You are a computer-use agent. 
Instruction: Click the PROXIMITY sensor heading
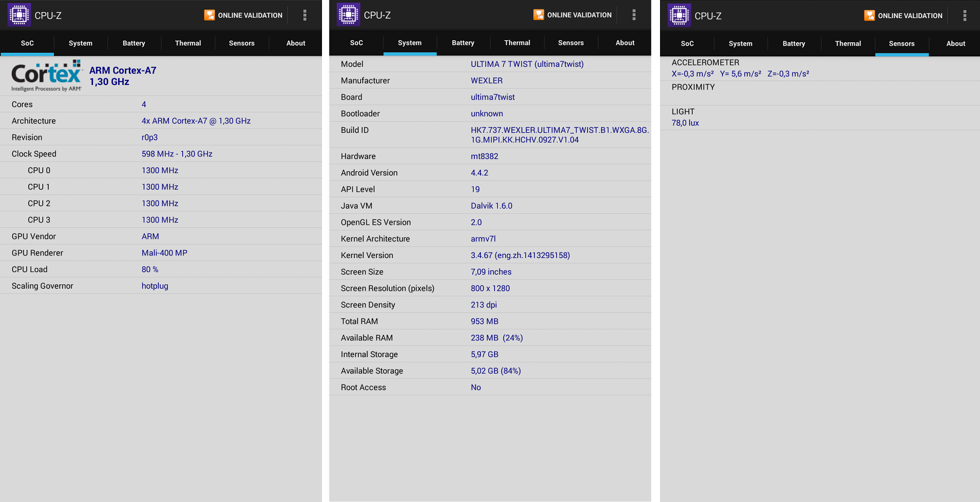[x=693, y=87]
